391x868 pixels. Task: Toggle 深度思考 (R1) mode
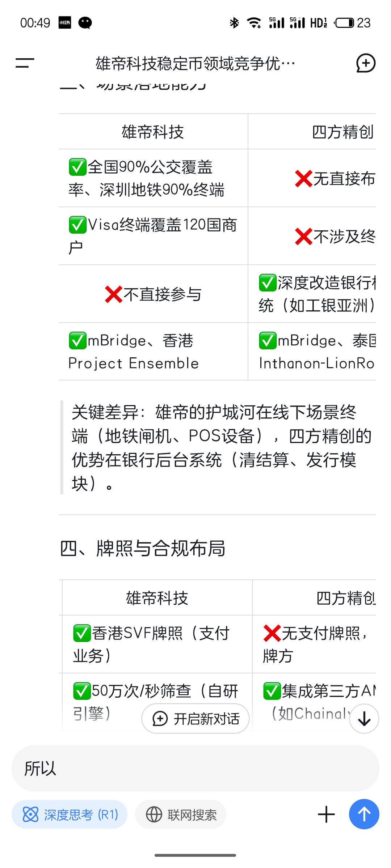click(x=70, y=814)
